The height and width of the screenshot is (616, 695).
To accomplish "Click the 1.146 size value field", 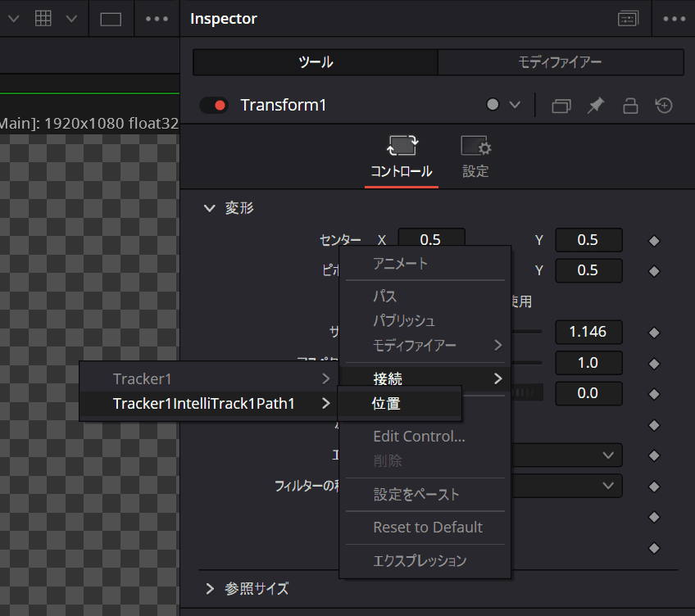I will point(588,332).
